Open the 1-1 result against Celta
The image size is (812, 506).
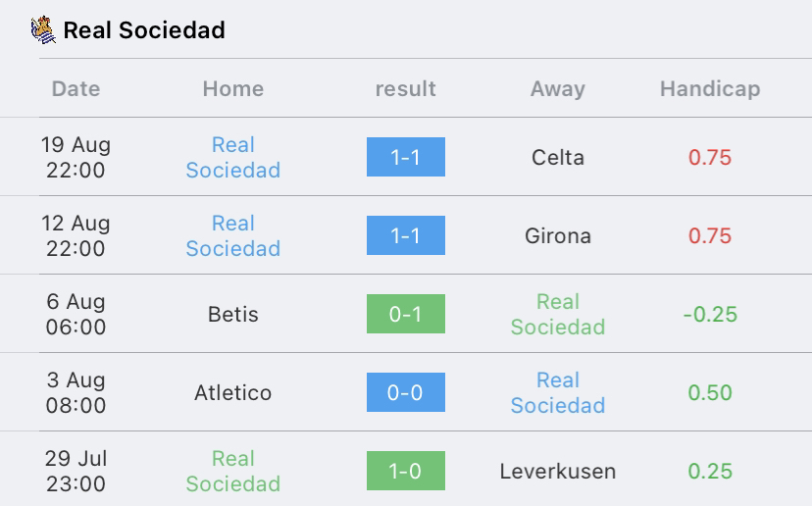coord(405,157)
